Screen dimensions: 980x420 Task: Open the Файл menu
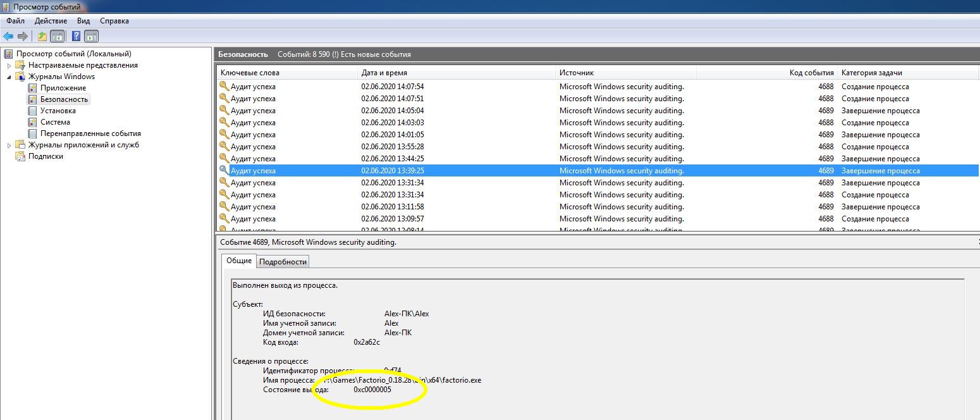coord(15,21)
